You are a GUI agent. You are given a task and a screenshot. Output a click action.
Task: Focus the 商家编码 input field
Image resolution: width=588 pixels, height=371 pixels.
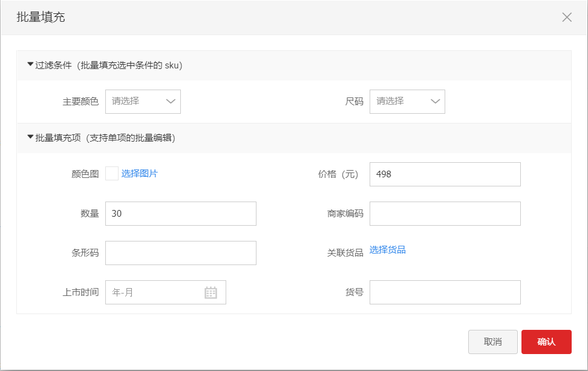coord(445,214)
